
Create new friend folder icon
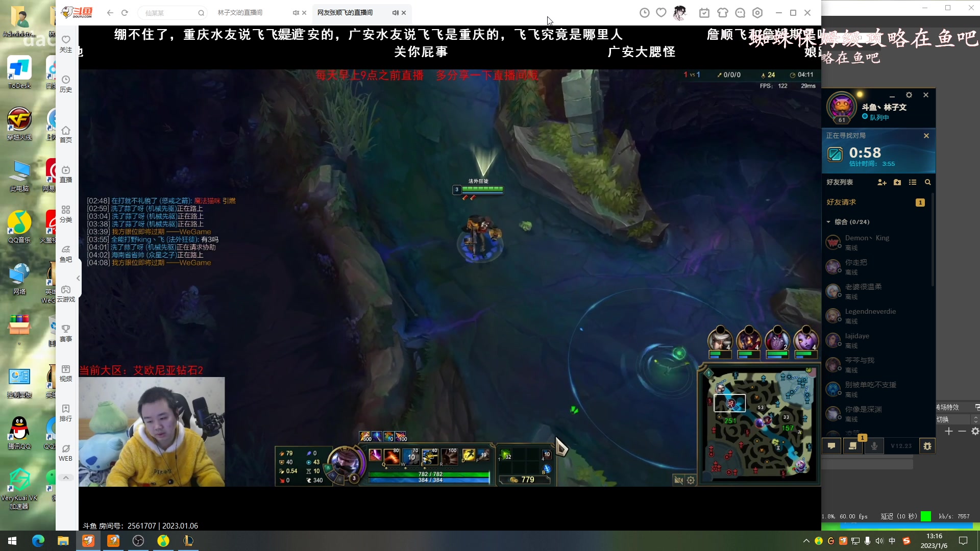point(897,183)
